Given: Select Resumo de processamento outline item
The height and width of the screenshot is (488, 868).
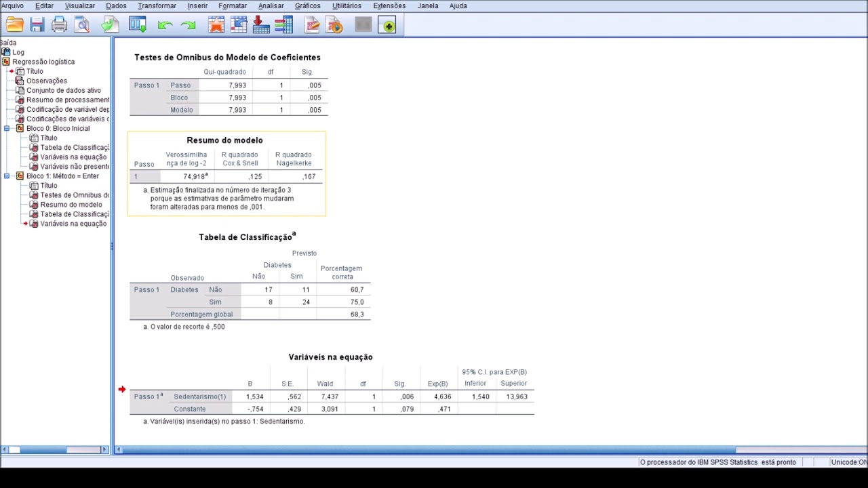Looking at the screenshot, I should (x=67, y=100).
